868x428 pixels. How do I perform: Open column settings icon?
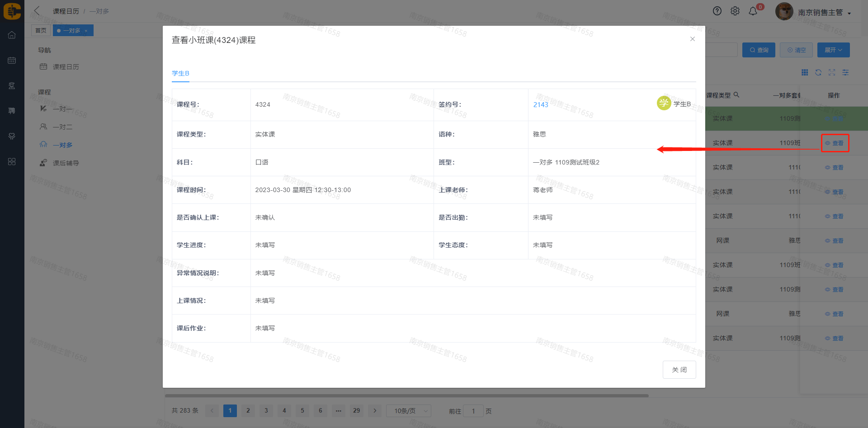pos(845,73)
